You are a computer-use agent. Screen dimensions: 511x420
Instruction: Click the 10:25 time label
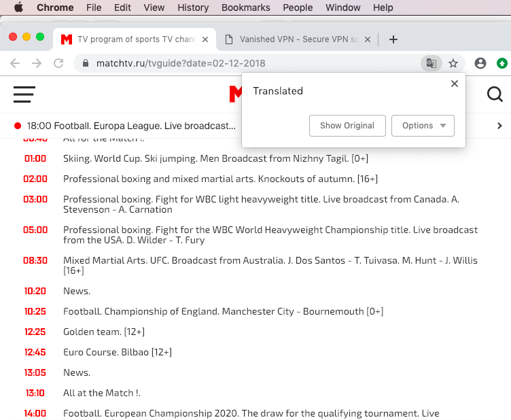coord(35,311)
